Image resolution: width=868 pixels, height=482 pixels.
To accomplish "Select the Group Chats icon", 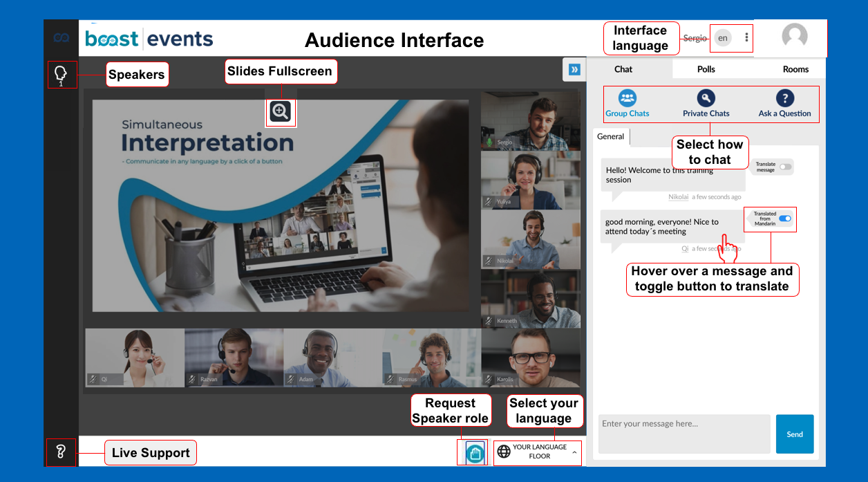I will 627,98.
